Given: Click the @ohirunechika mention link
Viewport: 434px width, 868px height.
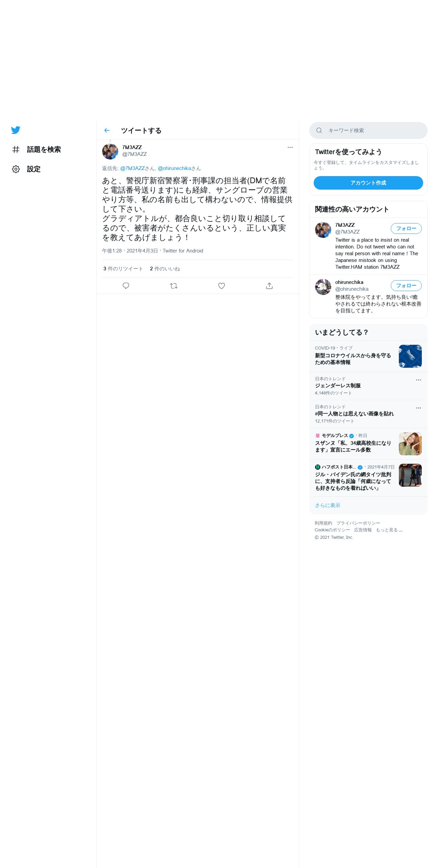Looking at the screenshot, I should pyautogui.click(x=174, y=168).
